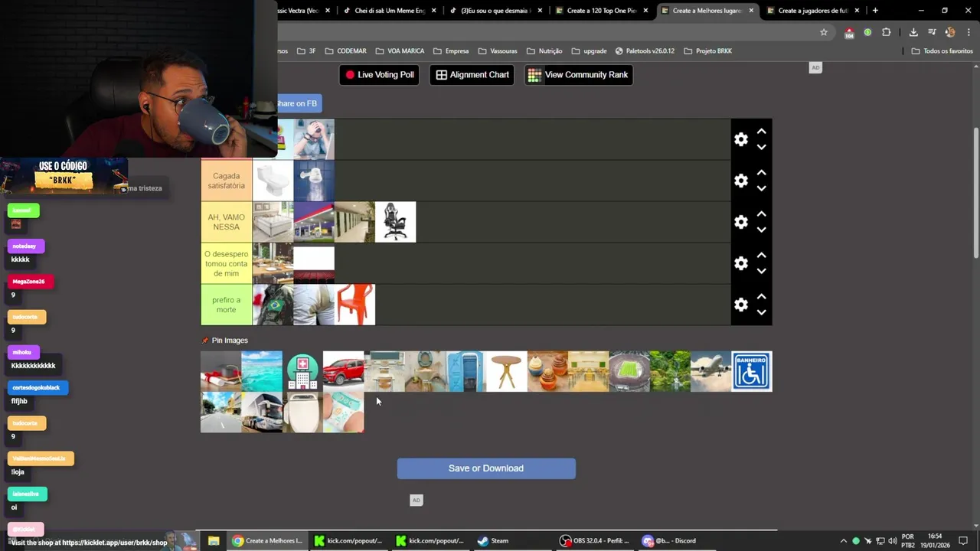Viewport: 980px width, 551px height.
Task: Pick the orange plastic chair image
Action: click(355, 305)
